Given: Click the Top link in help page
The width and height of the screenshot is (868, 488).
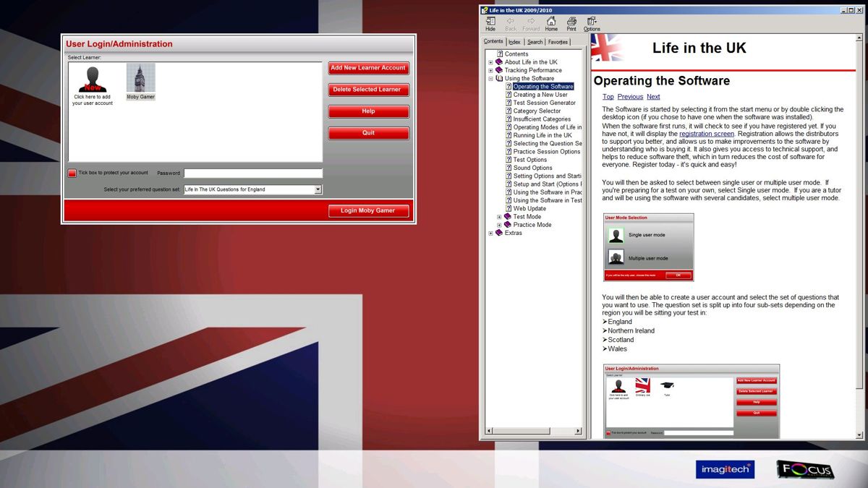Looking at the screenshot, I should pos(608,97).
